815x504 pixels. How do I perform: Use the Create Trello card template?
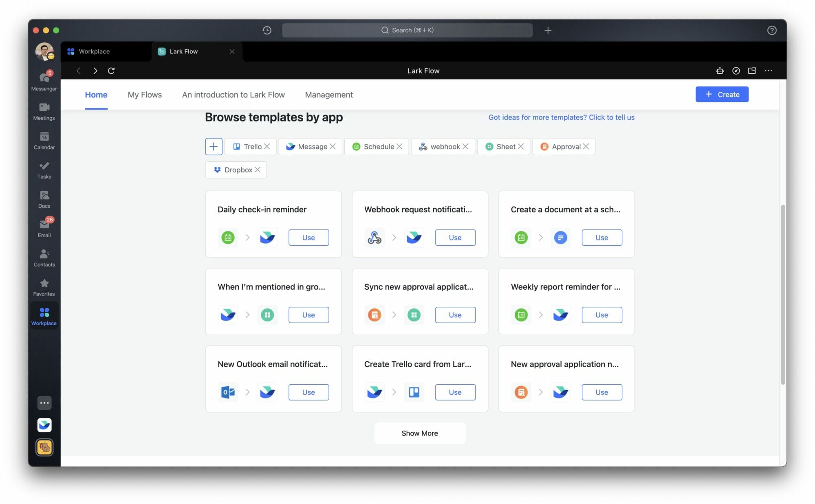coord(455,392)
